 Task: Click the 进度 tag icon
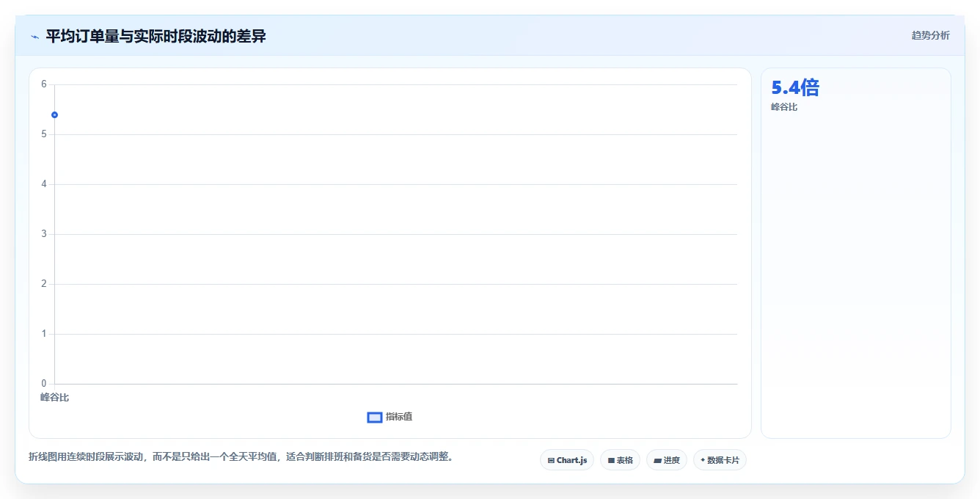(x=658, y=461)
